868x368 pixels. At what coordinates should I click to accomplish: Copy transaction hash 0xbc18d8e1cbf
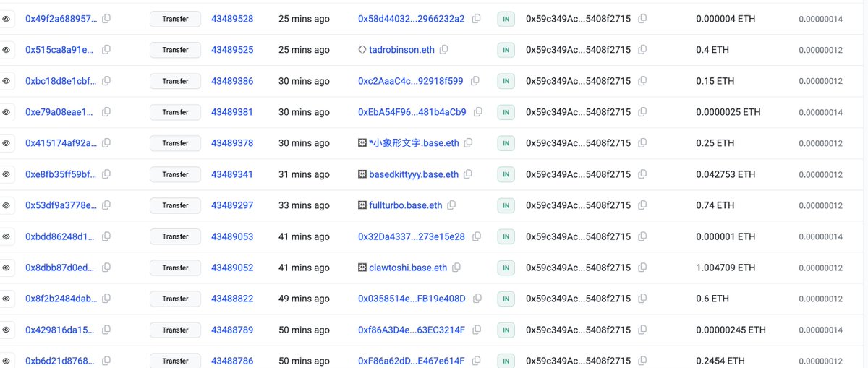[106, 81]
